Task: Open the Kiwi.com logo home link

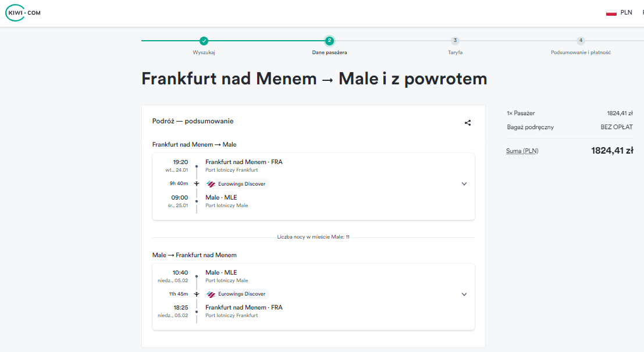Action: 23,13
